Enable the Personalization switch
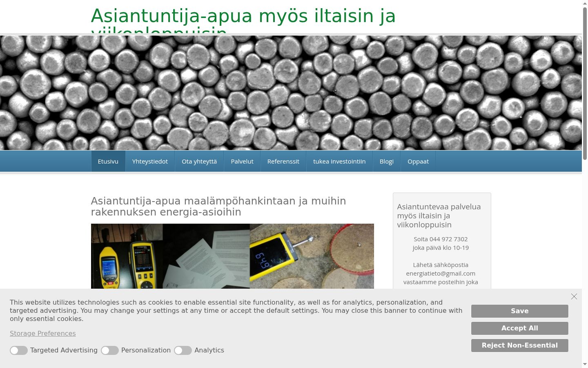 point(110,350)
